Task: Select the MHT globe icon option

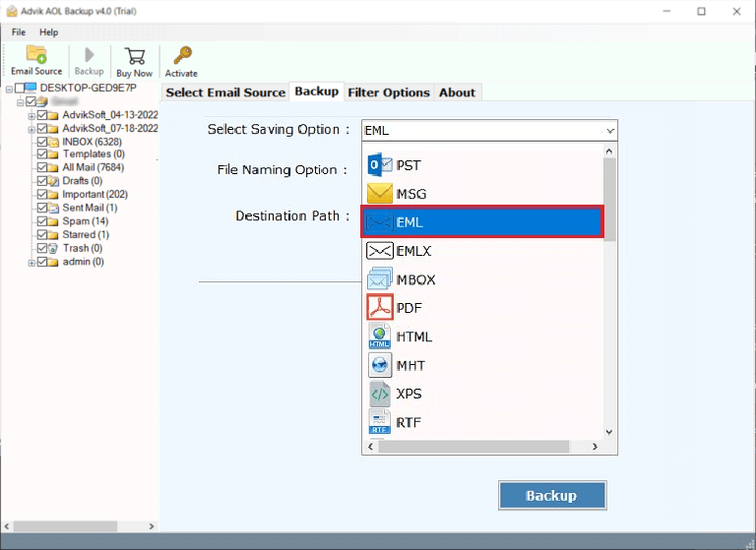Action: point(379,365)
